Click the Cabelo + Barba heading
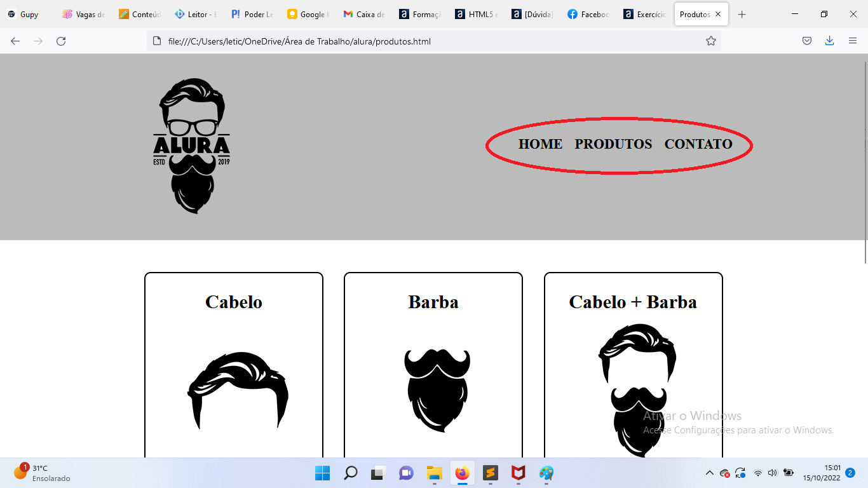868x488 pixels. [x=633, y=302]
